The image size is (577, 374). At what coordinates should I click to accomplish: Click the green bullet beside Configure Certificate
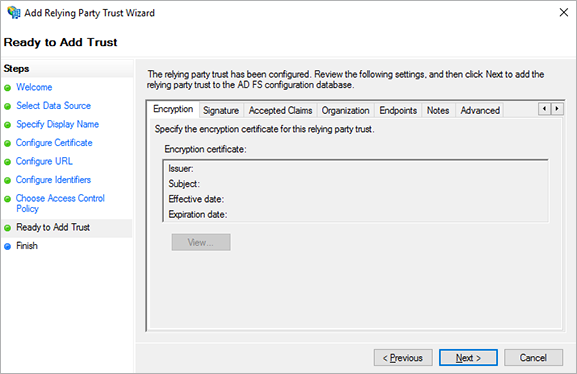coord(7,143)
